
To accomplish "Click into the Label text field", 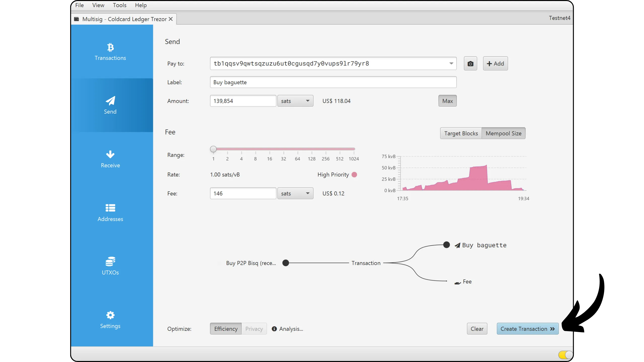I will [333, 82].
